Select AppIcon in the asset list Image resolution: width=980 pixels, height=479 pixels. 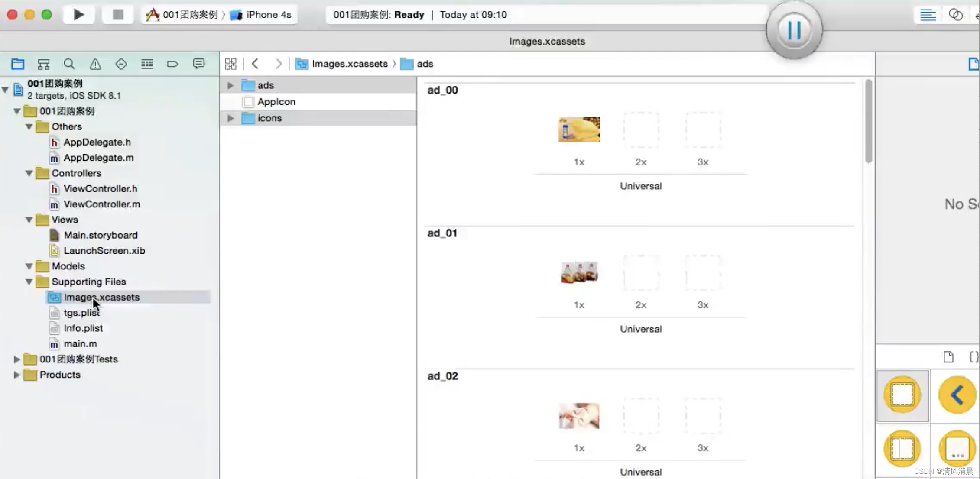(x=276, y=102)
